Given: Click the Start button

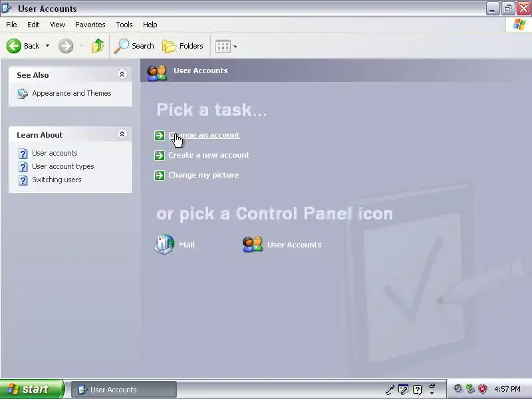Looking at the screenshot, I should [31, 389].
